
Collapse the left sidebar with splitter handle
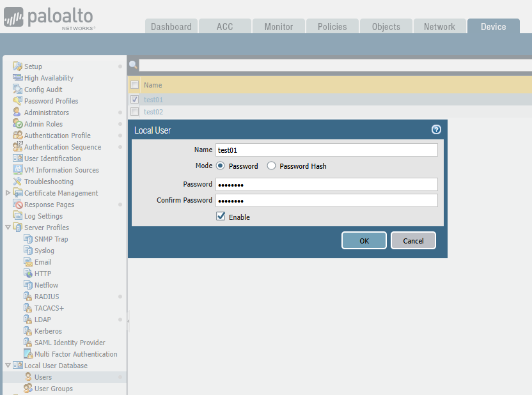pyautogui.click(x=129, y=320)
